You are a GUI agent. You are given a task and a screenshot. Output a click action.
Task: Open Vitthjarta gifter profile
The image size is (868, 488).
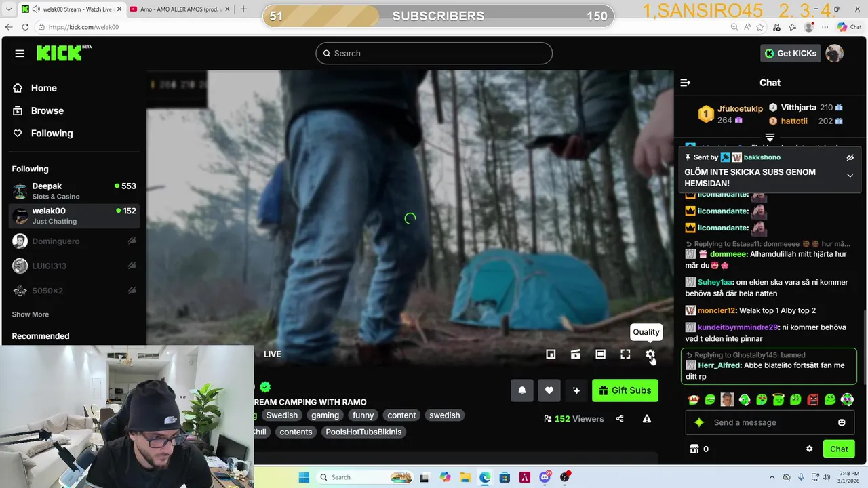(798, 107)
